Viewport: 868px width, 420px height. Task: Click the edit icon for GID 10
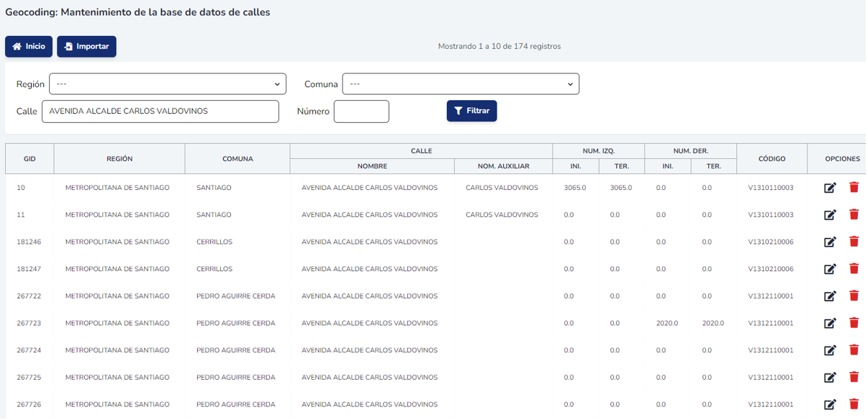830,188
